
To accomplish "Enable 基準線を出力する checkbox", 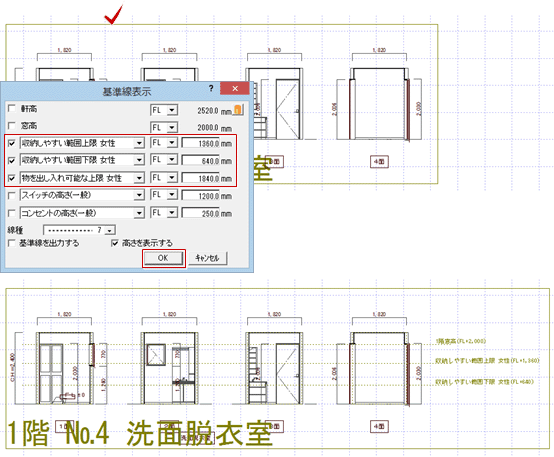I will pyautogui.click(x=12, y=243).
